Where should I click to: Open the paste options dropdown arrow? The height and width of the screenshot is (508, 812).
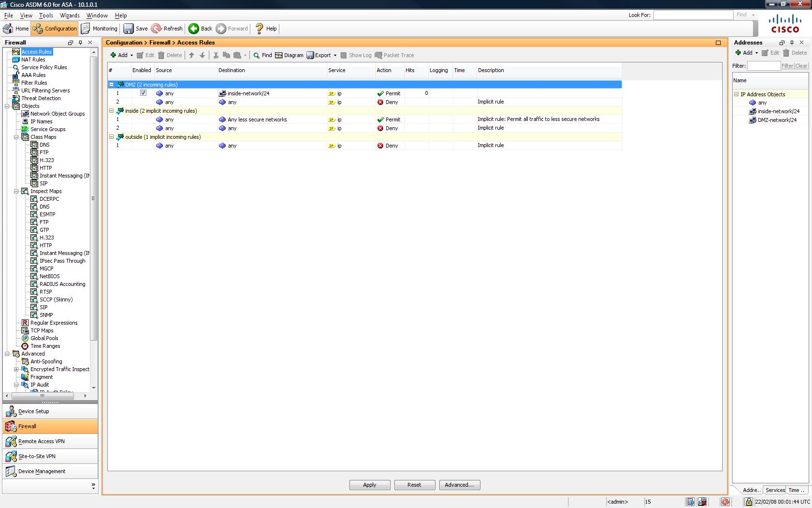pos(245,55)
